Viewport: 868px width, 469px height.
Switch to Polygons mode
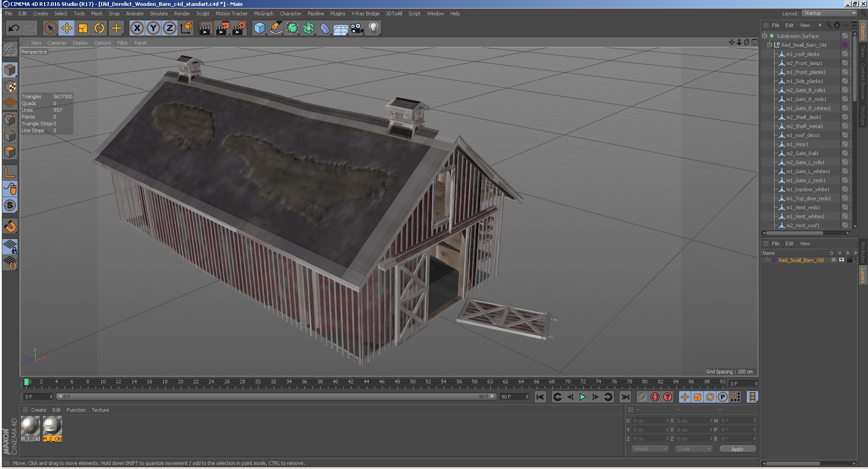click(x=10, y=152)
